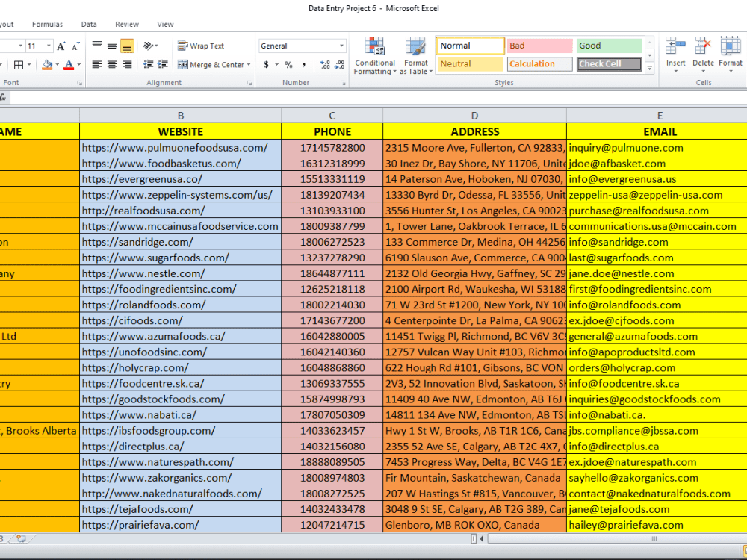Viewport: 747px width, 560px height.
Task: Select the WEBSITE header cell
Action: tap(181, 131)
